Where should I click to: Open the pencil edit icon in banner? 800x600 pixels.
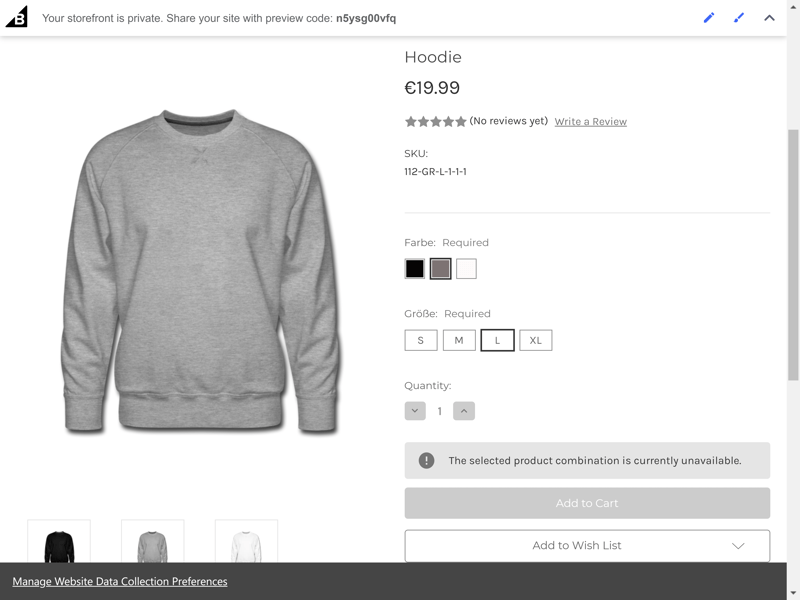709,18
